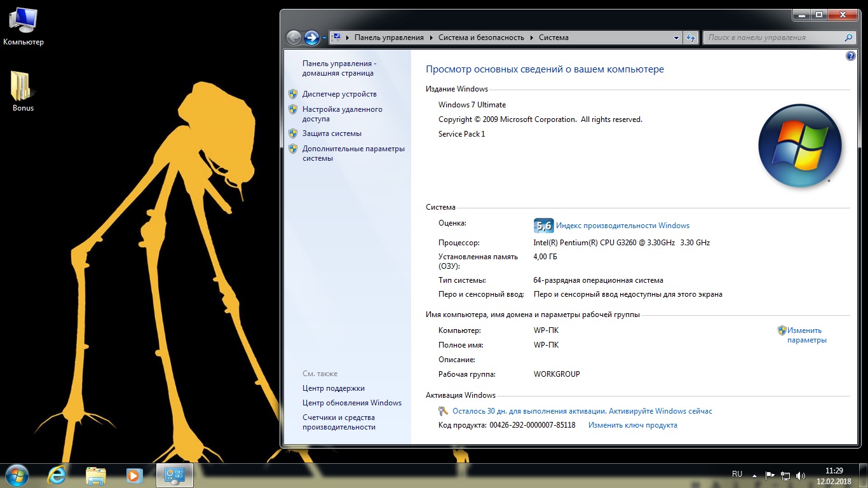Click the volume speaker tray icon
The image size is (868, 488).
(x=801, y=475)
